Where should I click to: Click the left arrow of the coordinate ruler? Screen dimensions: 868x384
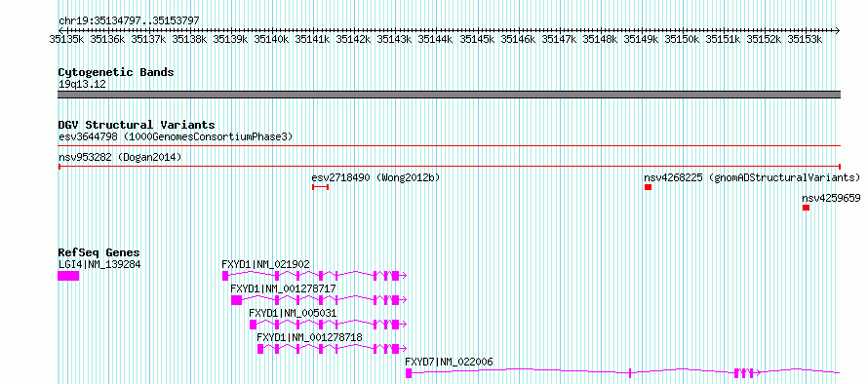[60, 30]
